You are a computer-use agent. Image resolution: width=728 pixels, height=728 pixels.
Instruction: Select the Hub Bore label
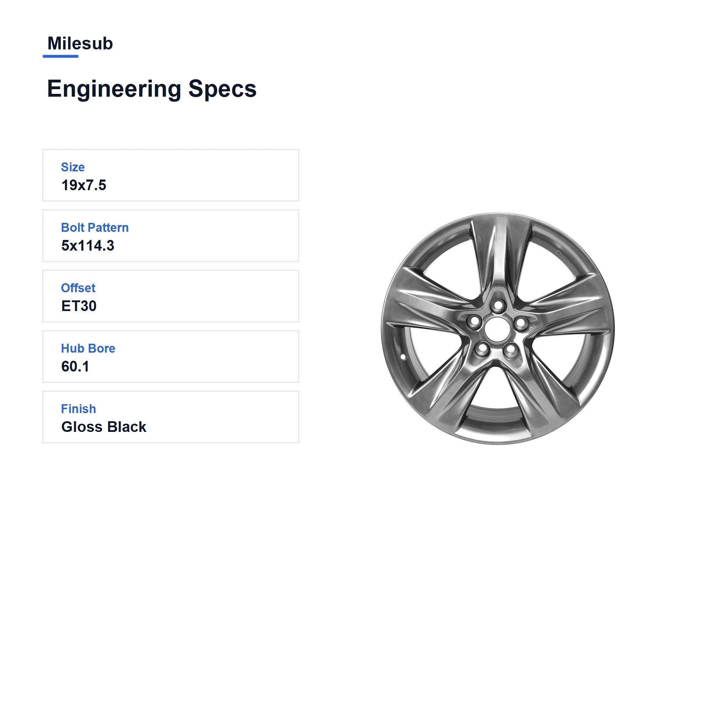[88, 348]
